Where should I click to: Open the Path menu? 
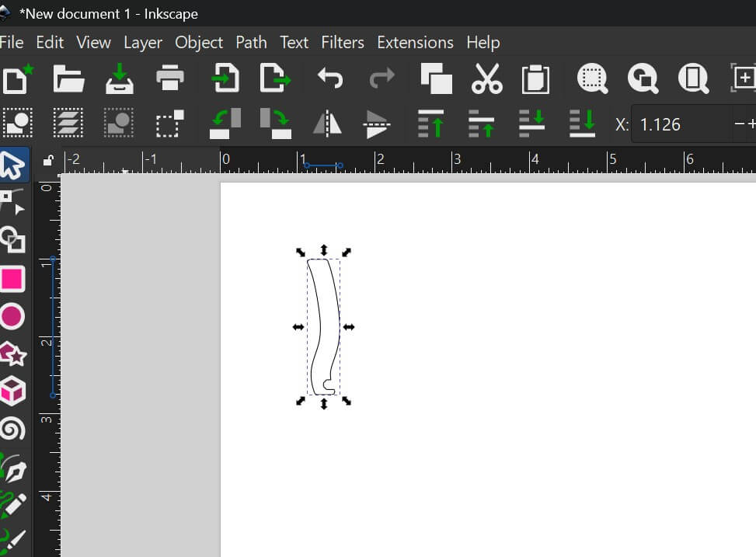(x=251, y=43)
